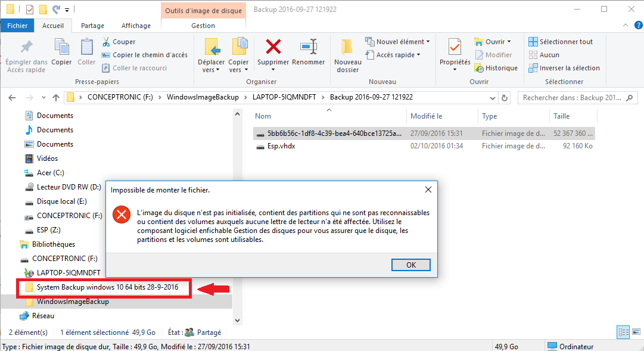Click Outils d'image de disque tab header
644x351 pixels.
point(203,11)
